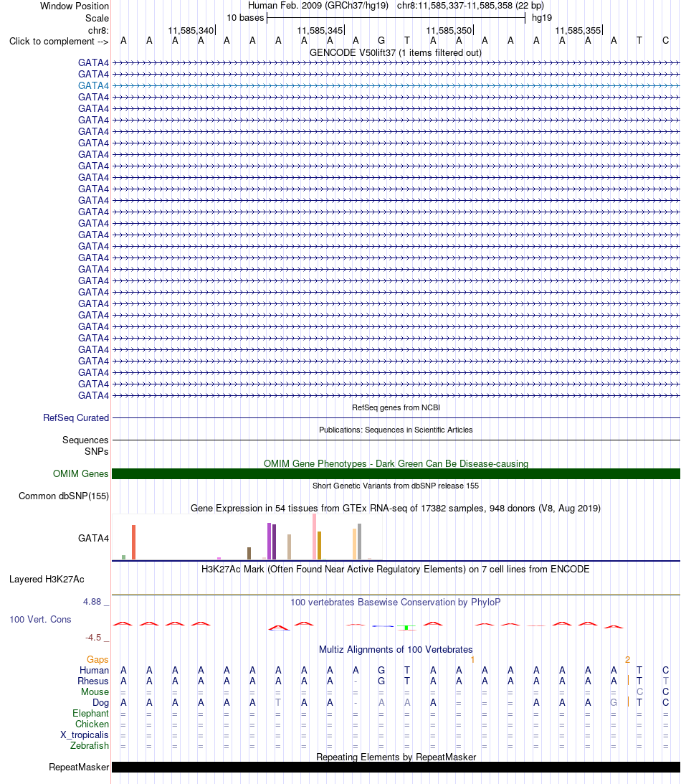
Task: Open 'Publications: Sequences in Scientific Articles' title
Action: click(396, 430)
